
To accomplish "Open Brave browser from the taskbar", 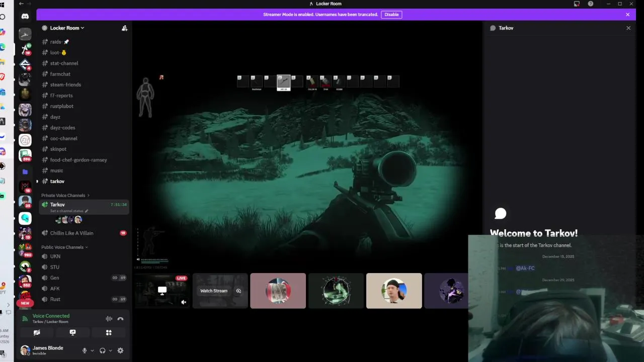I will pyautogui.click(x=3, y=77).
